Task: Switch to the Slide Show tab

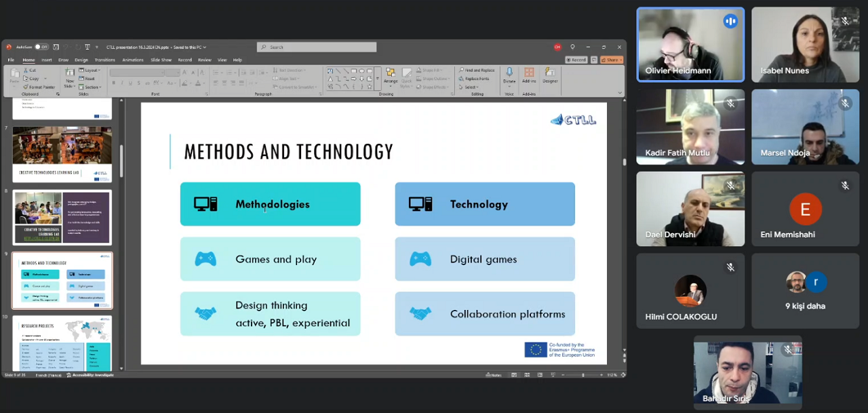Action: tap(161, 60)
